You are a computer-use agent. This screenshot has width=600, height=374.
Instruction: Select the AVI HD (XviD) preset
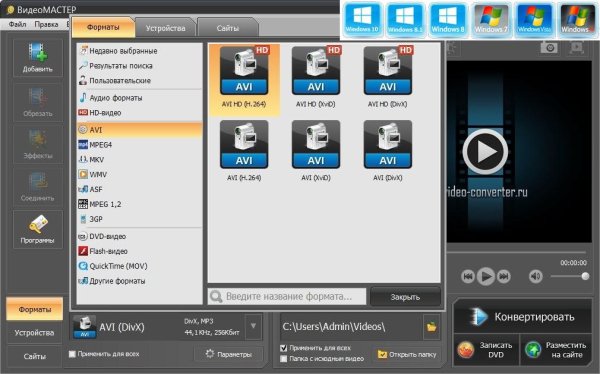coord(316,77)
